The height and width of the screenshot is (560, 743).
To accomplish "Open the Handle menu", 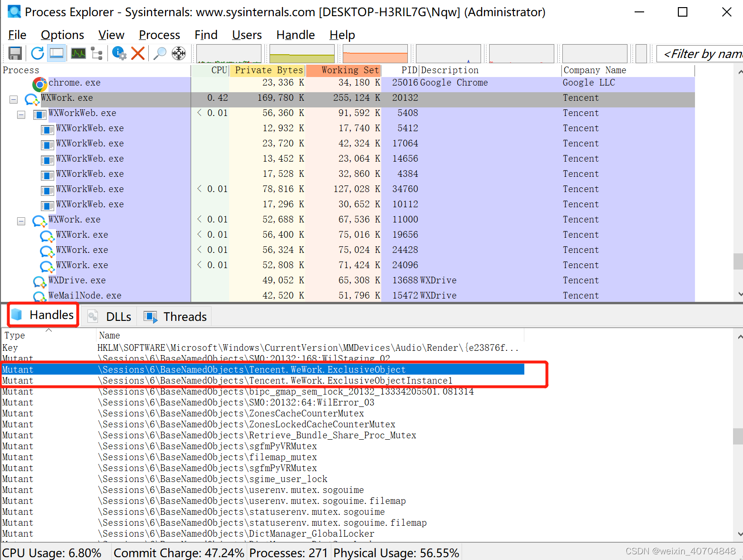I will pyautogui.click(x=295, y=35).
